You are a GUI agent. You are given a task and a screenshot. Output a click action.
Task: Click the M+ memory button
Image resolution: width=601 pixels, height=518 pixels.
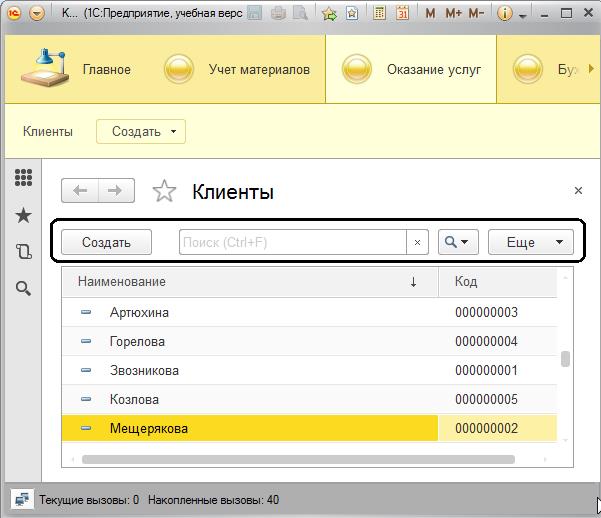453,14
